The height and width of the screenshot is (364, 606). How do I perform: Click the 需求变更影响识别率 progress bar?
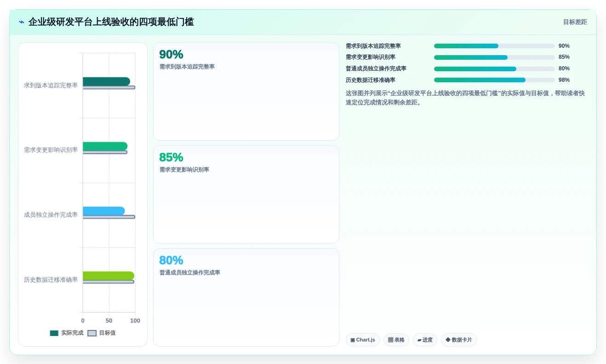click(494, 57)
